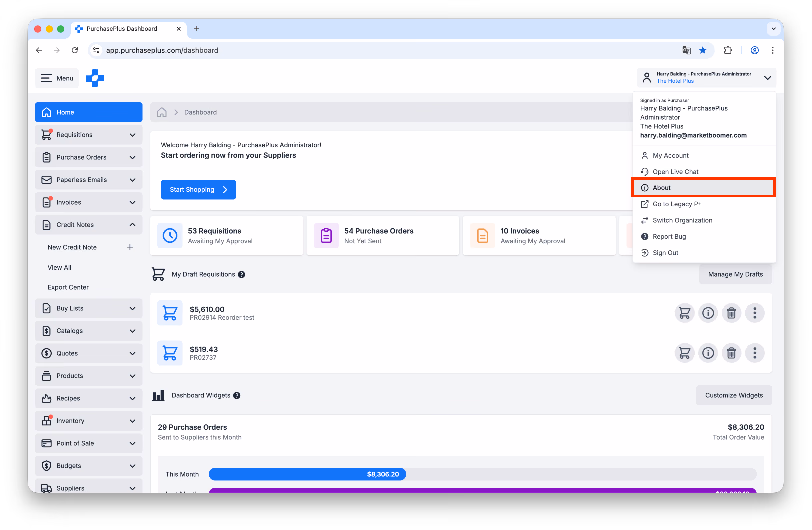Choose Switch Organization menu item
812x530 pixels.
(x=704, y=220)
